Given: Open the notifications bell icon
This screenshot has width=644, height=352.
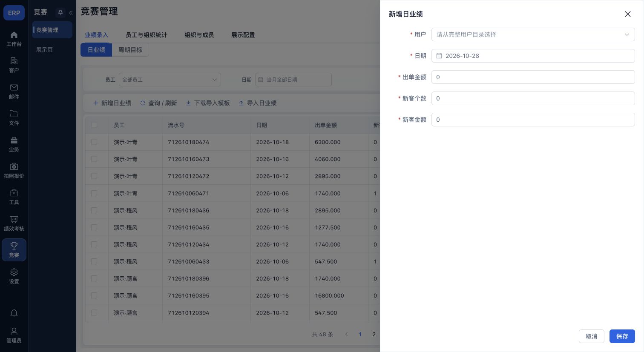Looking at the screenshot, I should pos(14,313).
